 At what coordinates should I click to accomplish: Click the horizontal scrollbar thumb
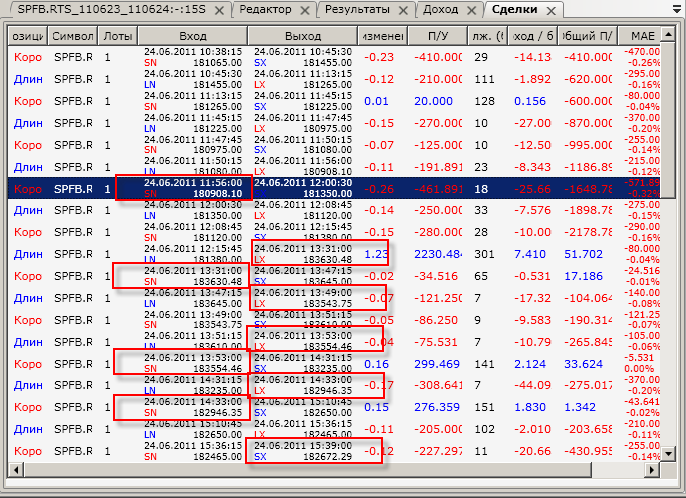(x=308, y=470)
